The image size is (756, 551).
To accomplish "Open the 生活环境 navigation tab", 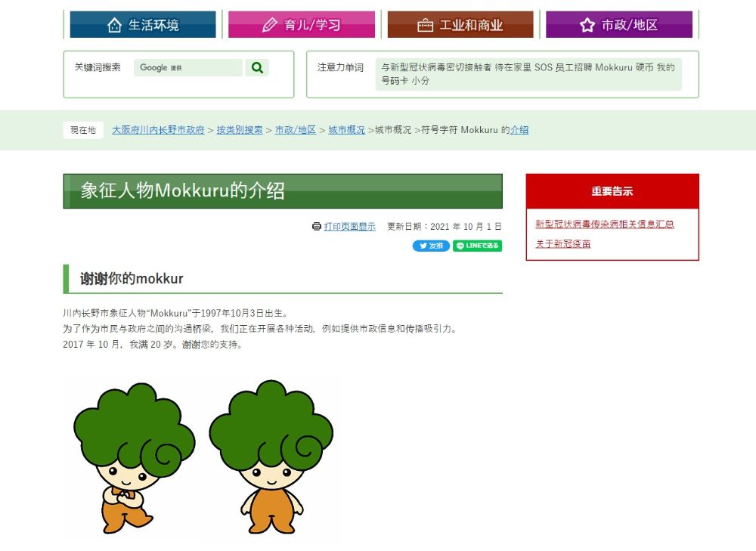I will click(x=143, y=25).
